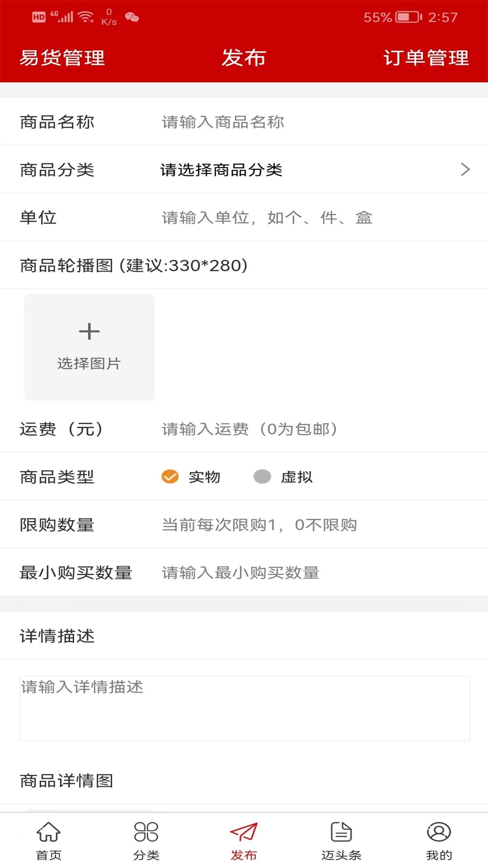This screenshot has height=868, width=488.
Task: Select the 分类 categories icon
Action: tap(146, 839)
